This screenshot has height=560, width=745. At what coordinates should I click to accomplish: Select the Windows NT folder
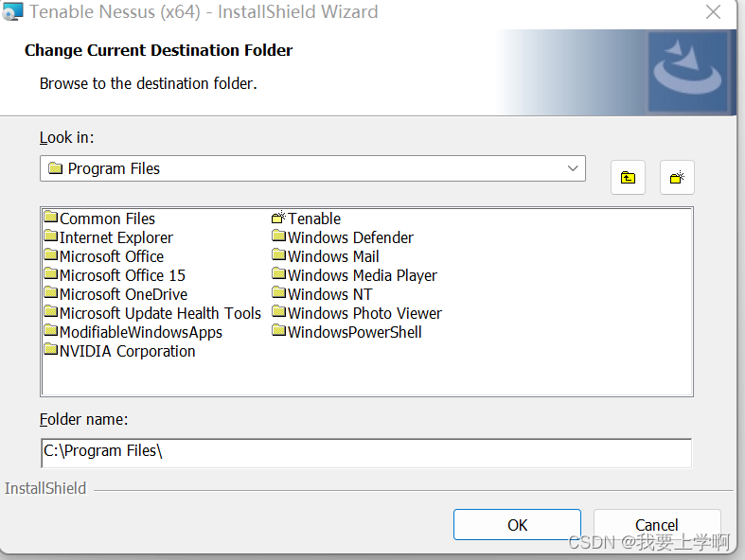point(322,294)
